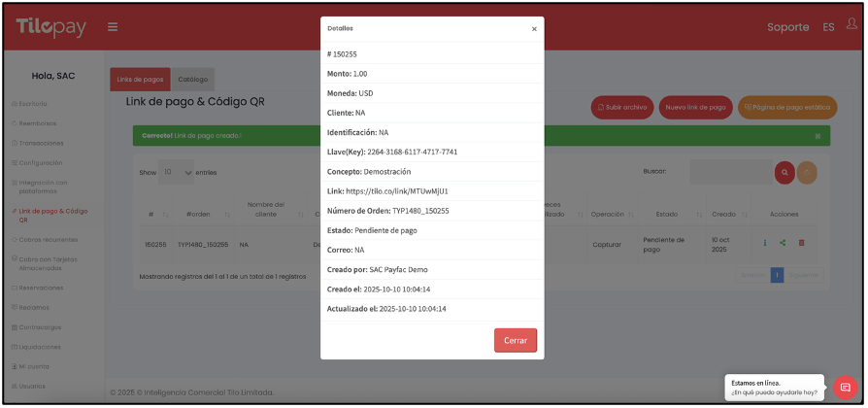Viewport: 868px width, 408px height.
Task: Click the info icon in Acciones
Action: (764, 243)
